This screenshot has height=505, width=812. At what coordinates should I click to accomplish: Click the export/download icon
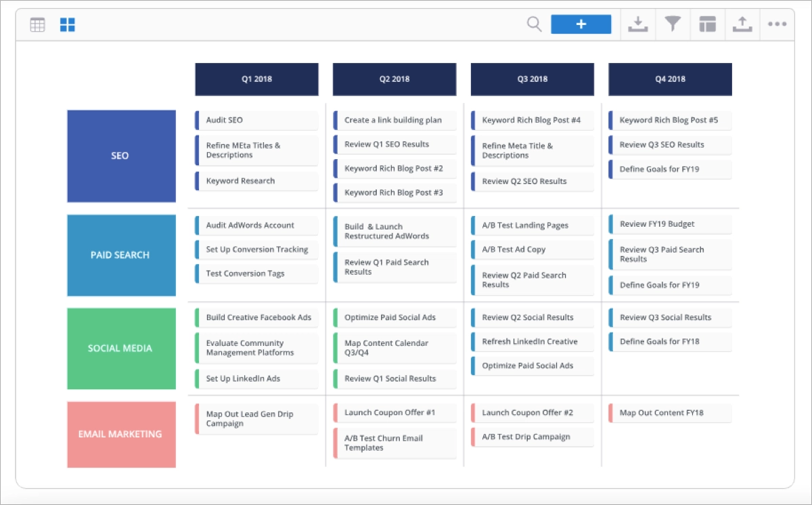click(x=638, y=24)
